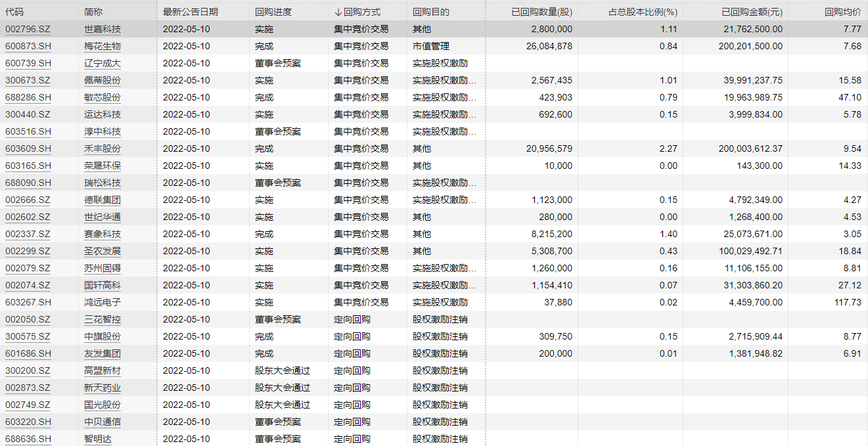Sort by 已回购数量(股) header

tap(541, 12)
